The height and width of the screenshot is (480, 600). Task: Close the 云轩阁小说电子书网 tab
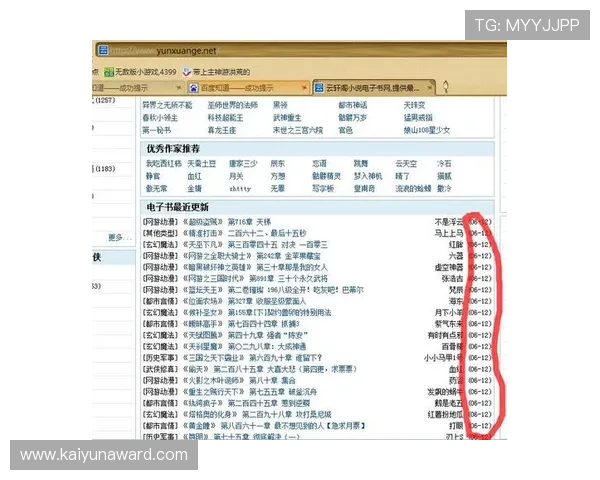[x=430, y=88]
